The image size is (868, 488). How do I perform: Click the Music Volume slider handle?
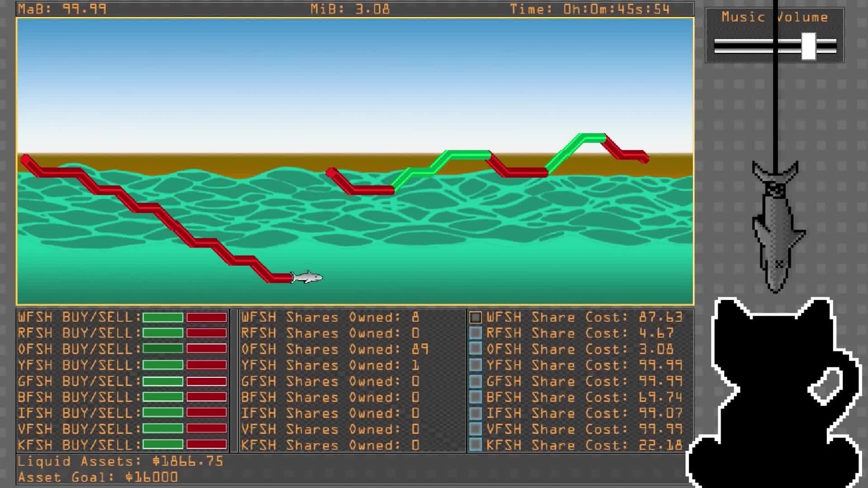pyautogui.click(x=808, y=46)
